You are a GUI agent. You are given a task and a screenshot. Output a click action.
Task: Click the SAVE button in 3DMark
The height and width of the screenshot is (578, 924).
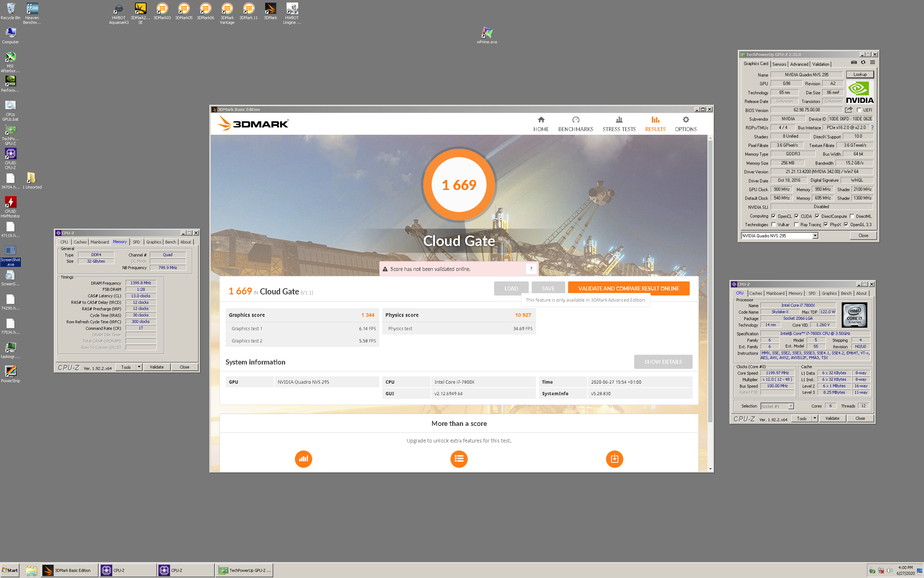point(548,288)
